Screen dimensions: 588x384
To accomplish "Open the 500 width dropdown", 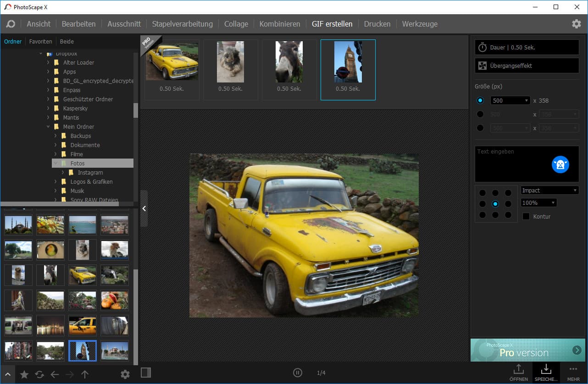I will pos(510,100).
